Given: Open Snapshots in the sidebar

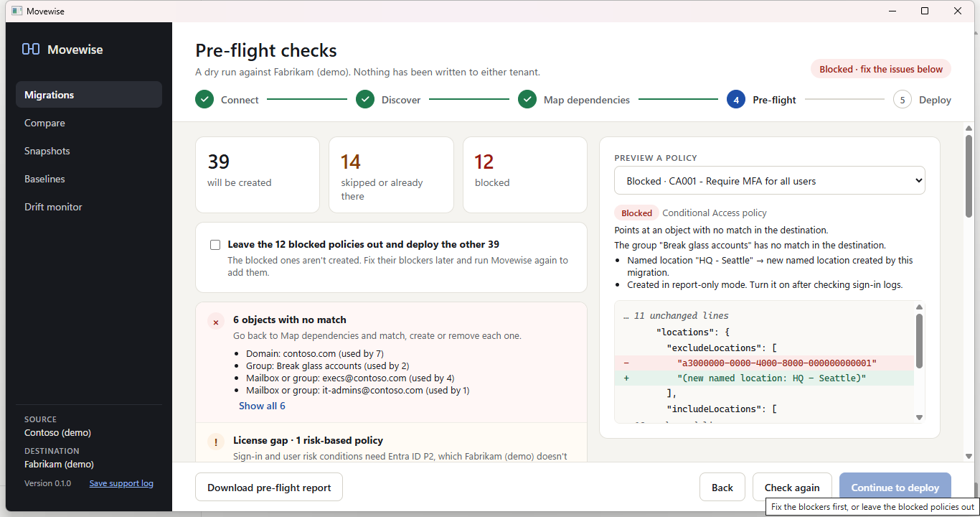Looking at the screenshot, I should coord(89,151).
